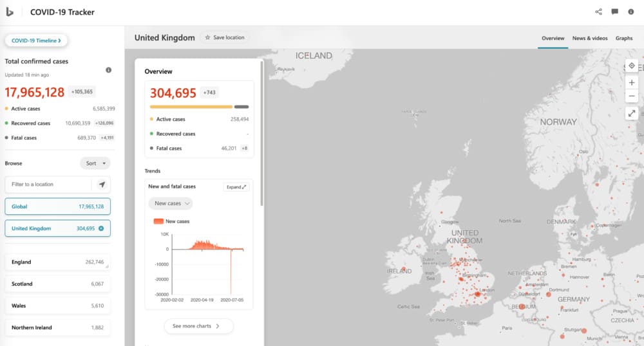
Task: Select England in the region list
Action: point(57,262)
